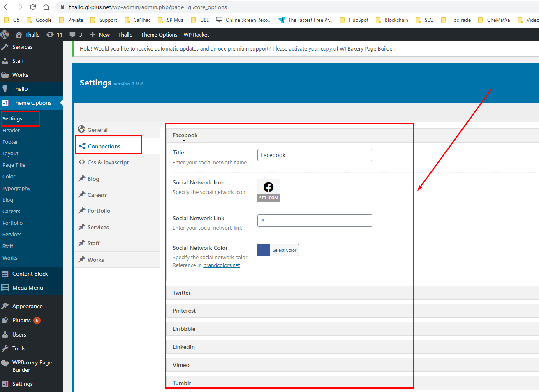Open Plugins menu with the 6 badge
This screenshot has width=539, height=392.
tap(32, 320)
